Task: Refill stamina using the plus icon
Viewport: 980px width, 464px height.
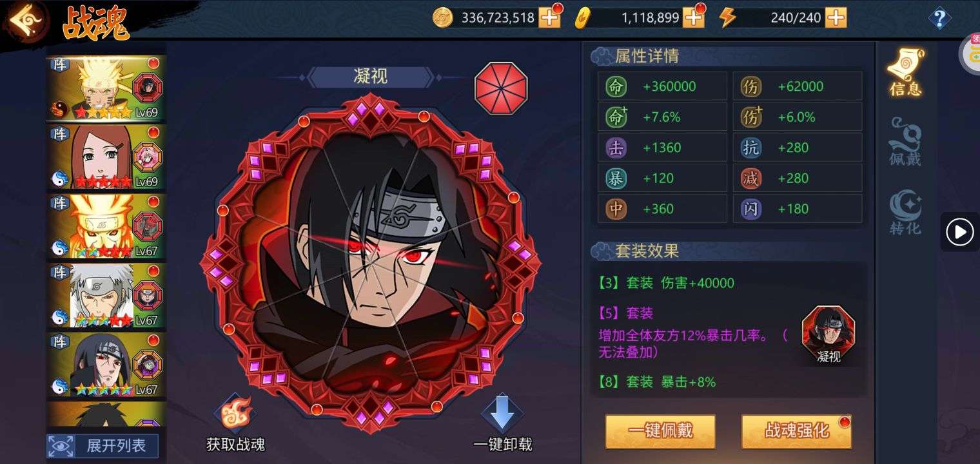Action: [x=836, y=17]
